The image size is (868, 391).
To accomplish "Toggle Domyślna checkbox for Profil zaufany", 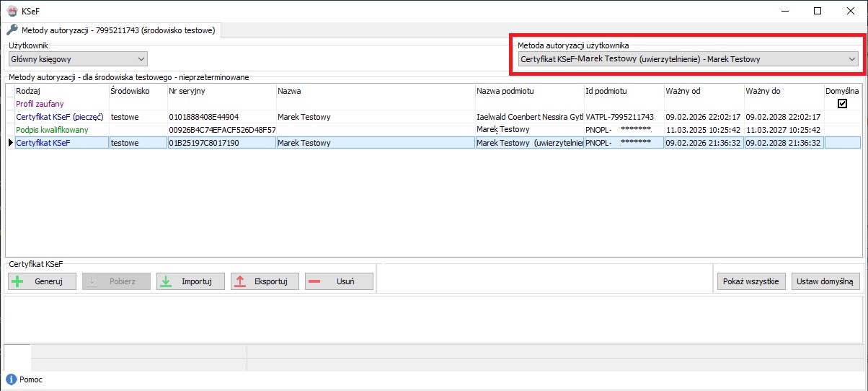I will 842,104.
